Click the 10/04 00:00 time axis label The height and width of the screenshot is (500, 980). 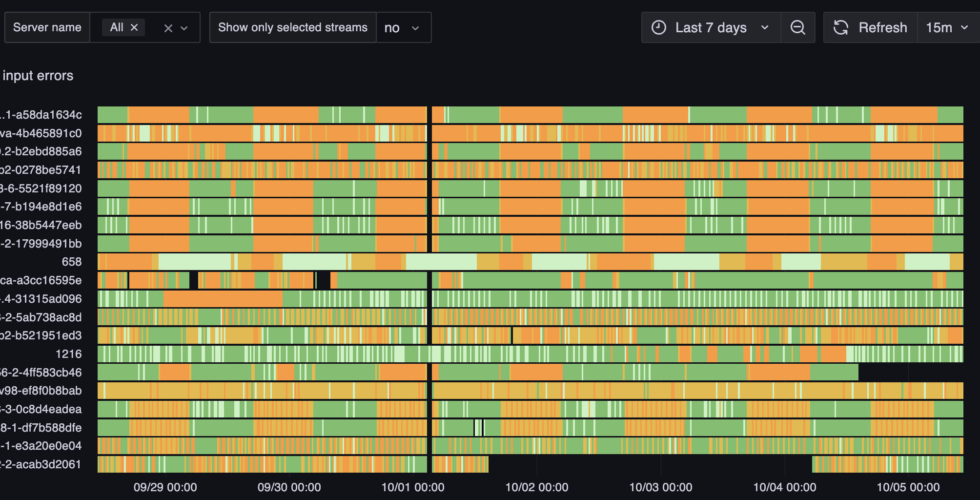[784, 487]
